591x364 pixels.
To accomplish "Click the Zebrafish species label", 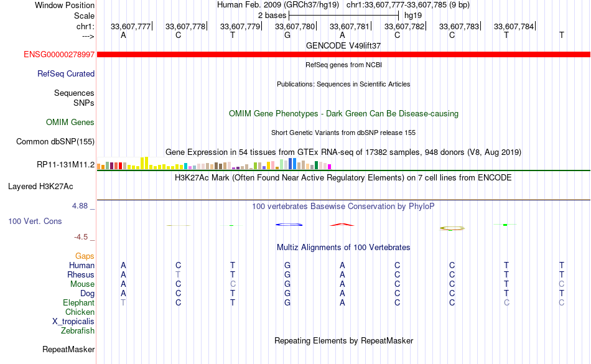I will 78,330.
